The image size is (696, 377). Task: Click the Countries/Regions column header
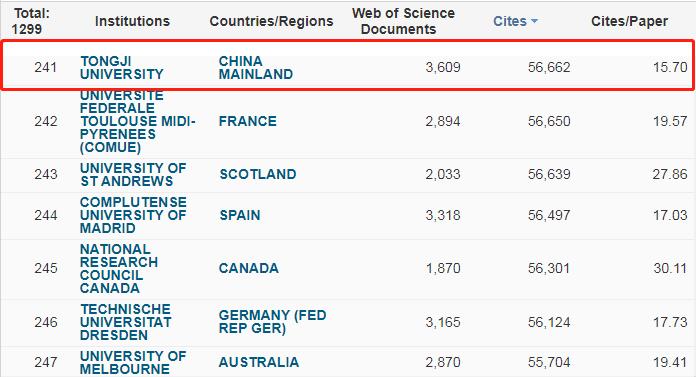tap(271, 21)
